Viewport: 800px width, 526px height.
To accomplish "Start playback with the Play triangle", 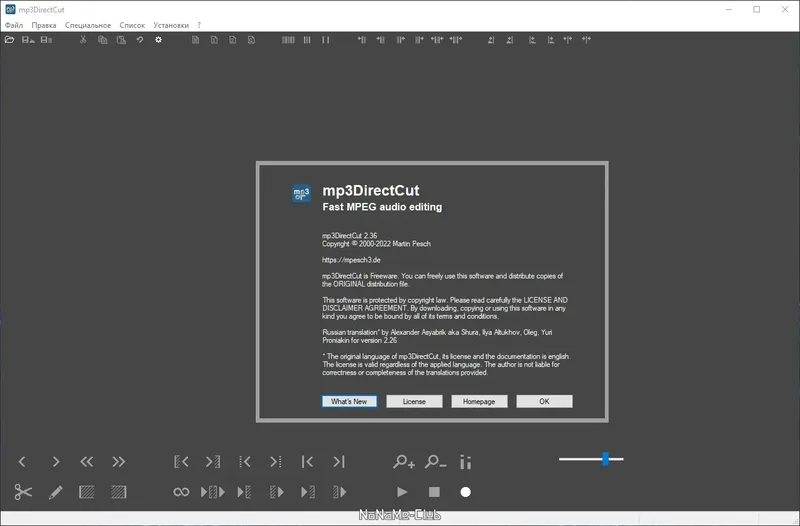I will (x=402, y=492).
